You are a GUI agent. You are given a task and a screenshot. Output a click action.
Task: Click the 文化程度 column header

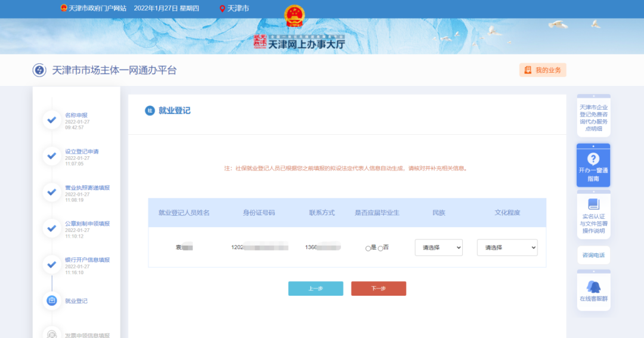coord(507,213)
